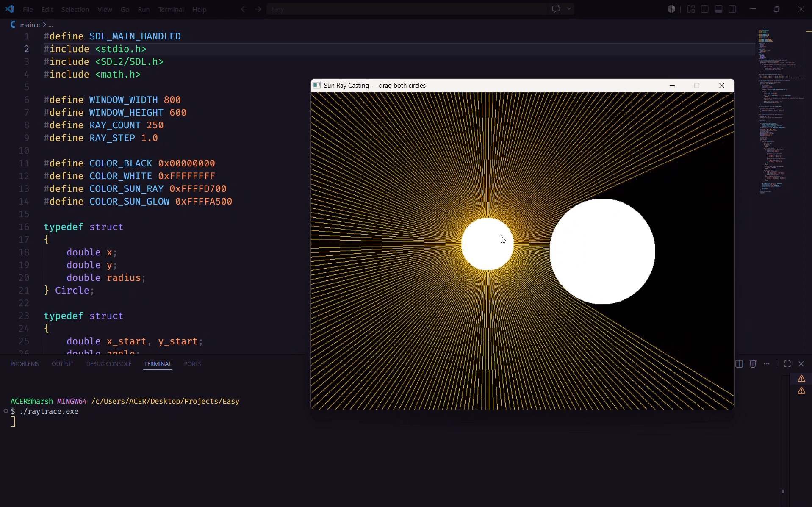Screen dimensions: 812x507
Task: Click the C file icon in breadcrumb
Action: coord(13,25)
